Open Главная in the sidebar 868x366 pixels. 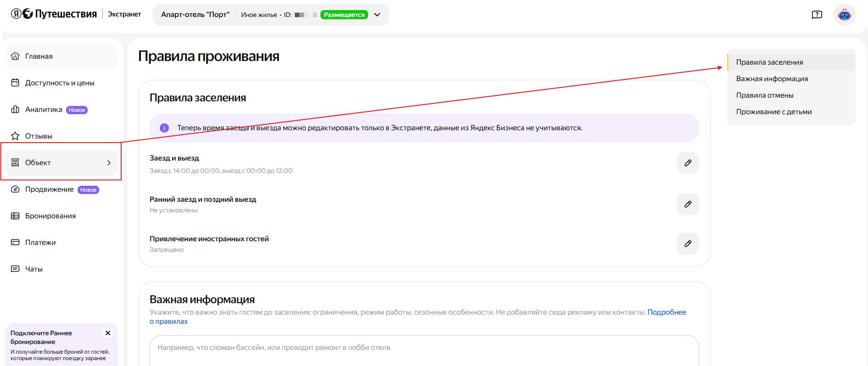click(62, 56)
